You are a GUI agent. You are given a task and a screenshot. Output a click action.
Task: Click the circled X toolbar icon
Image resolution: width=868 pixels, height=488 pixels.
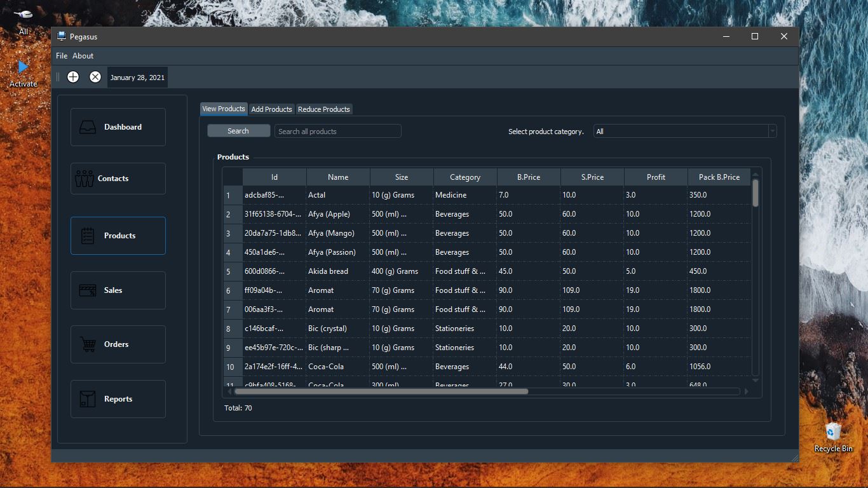[x=95, y=76]
